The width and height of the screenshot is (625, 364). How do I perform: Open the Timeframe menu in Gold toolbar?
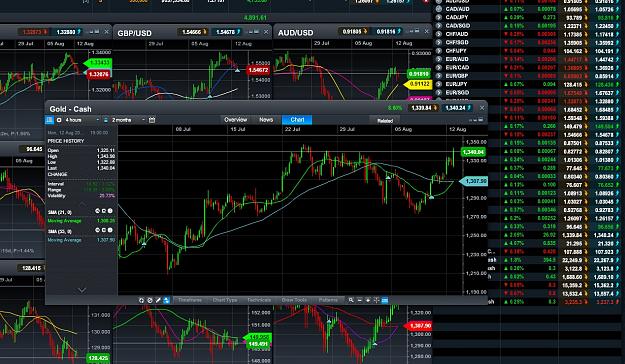(190, 300)
